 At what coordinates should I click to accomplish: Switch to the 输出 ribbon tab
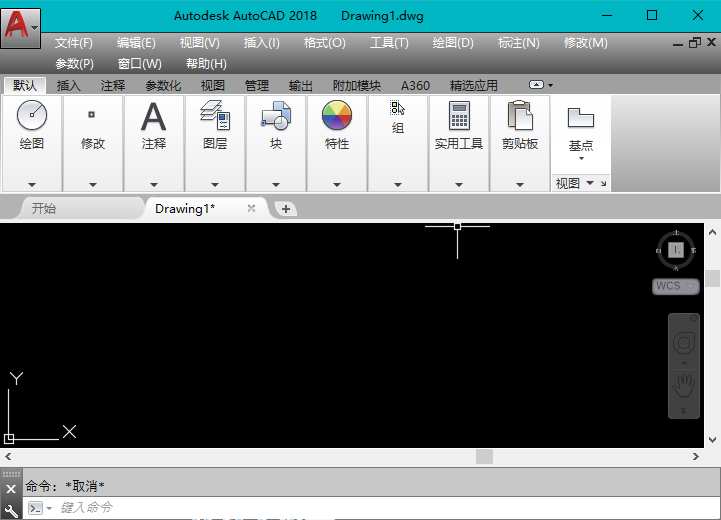[x=301, y=86]
